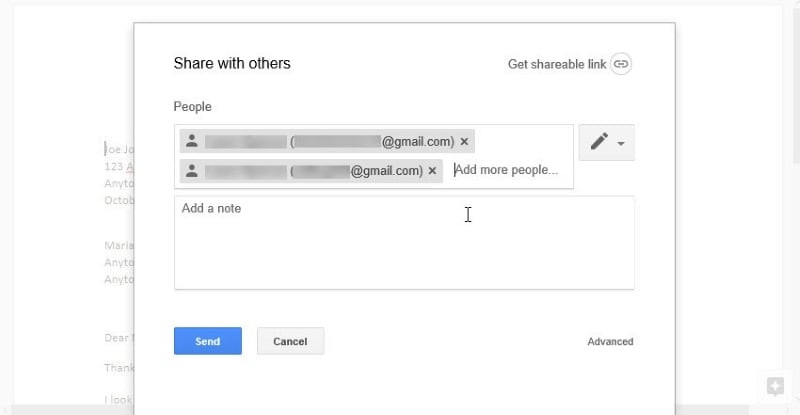
Task: Remove the second gmail recipient chip
Action: [x=432, y=171]
